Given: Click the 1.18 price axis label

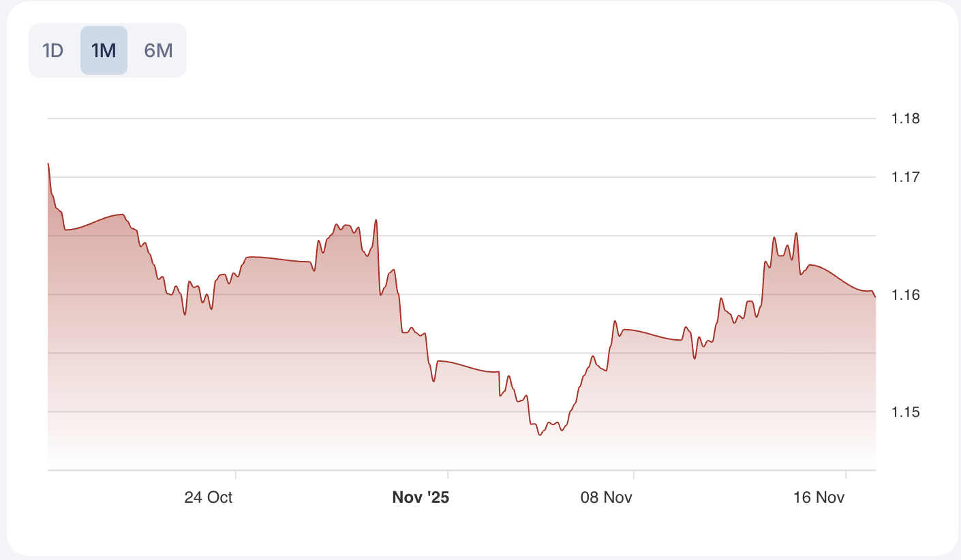Looking at the screenshot, I should tap(905, 119).
